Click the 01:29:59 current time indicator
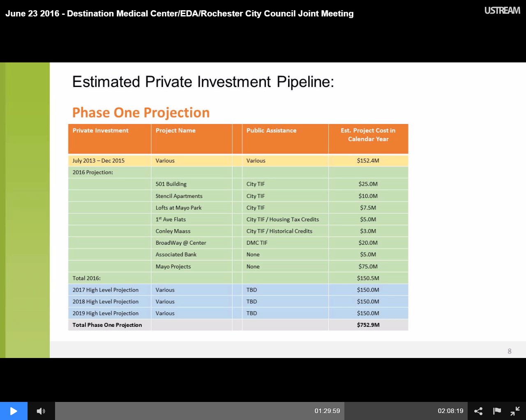This screenshot has width=526, height=420. (x=327, y=411)
